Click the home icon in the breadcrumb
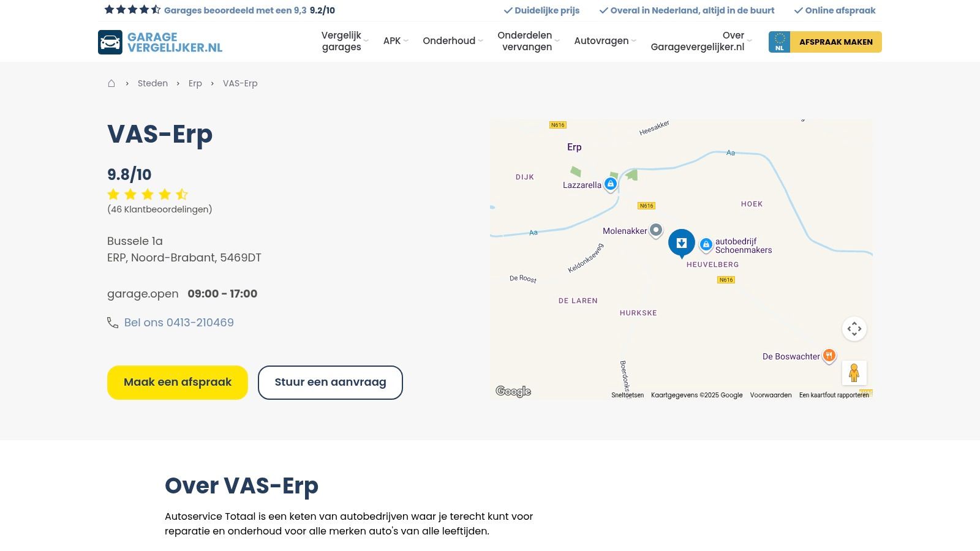The image size is (980, 551). tap(112, 83)
